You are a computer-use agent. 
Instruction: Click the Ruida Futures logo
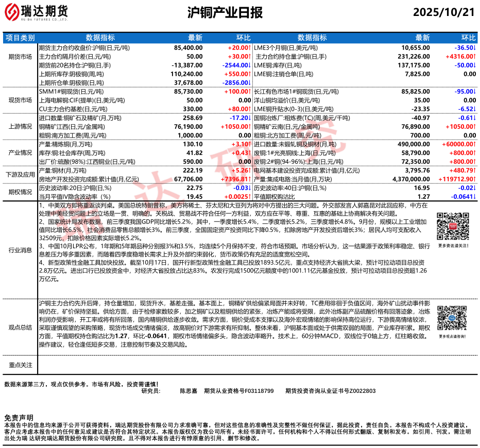(x=36, y=12)
